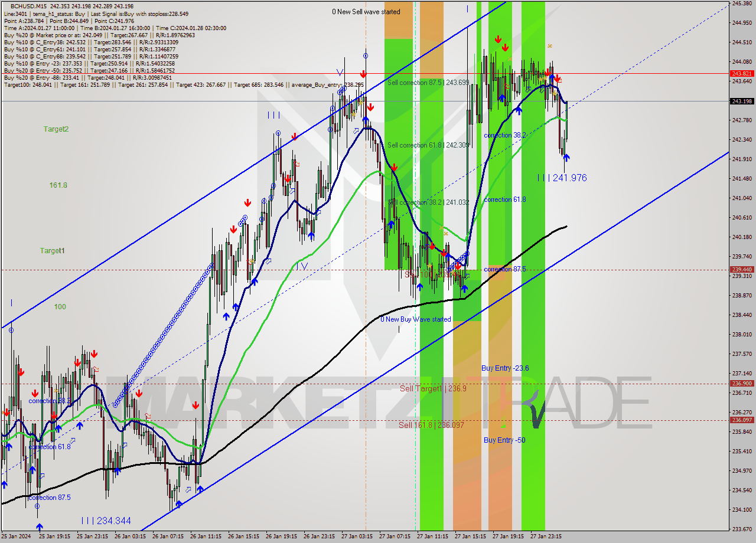Image resolution: width=756 pixels, height=543 pixels.
Task: Click the green 100 level label
Action: click(60, 307)
